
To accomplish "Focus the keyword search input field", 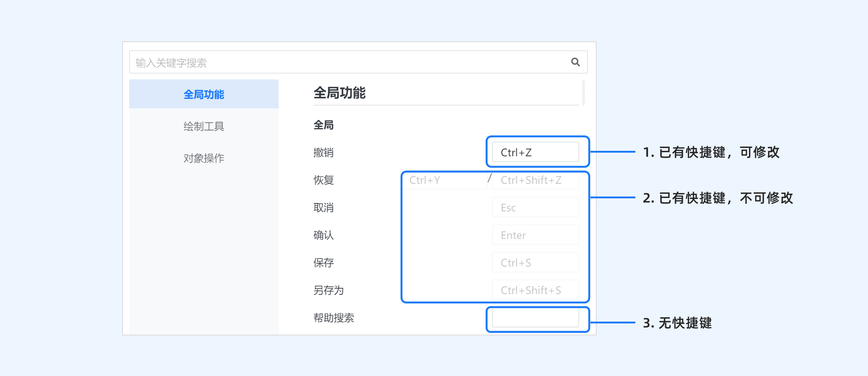I will (358, 62).
